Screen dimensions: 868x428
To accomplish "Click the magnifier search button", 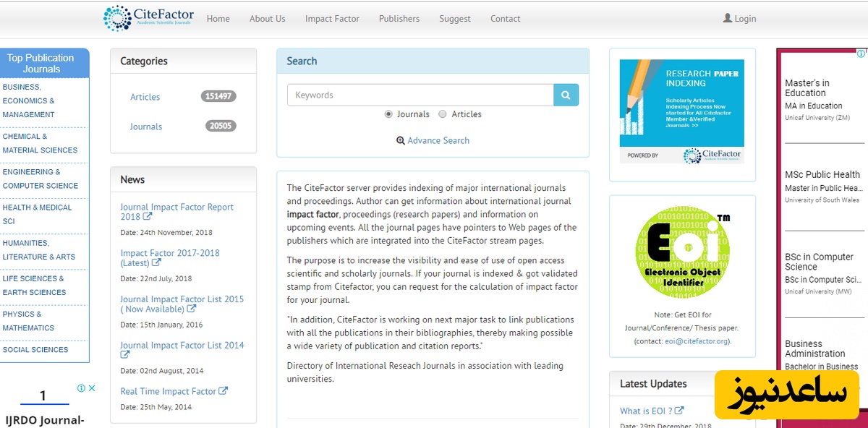I will (x=566, y=95).
